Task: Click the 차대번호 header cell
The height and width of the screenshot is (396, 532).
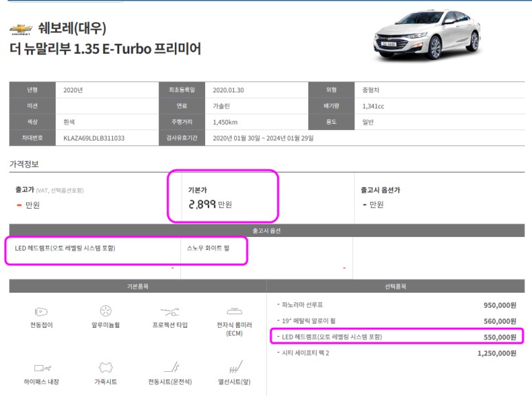Action: tap(32, 138)
